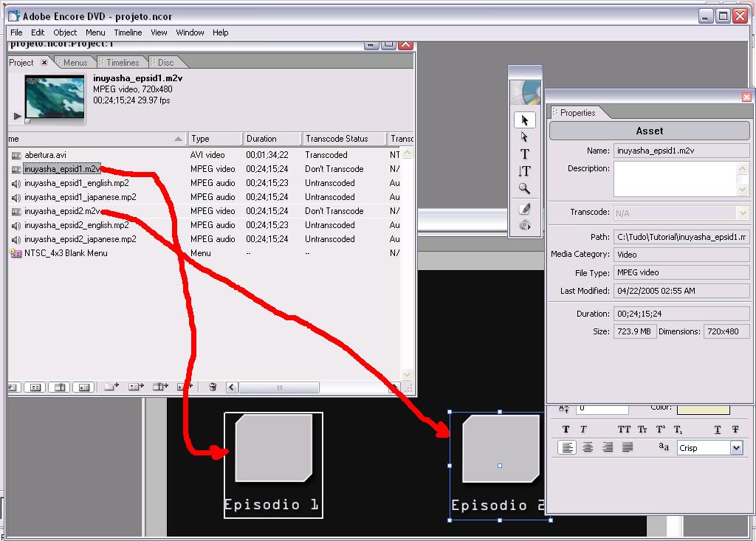
Task: Select inuyasha_epsid1_japanese.mp2 audio asset
Action: [x=80, y=197]
